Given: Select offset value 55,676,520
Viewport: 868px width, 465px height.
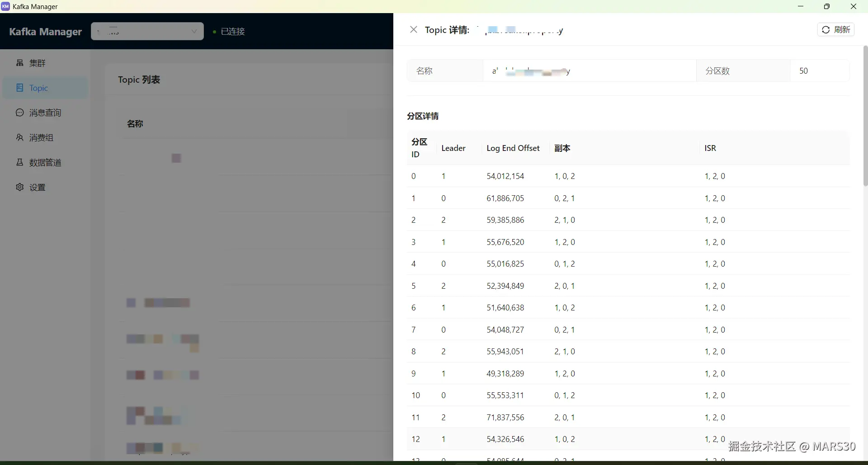Looking at the screenshot, I should (x=505, y=242).
